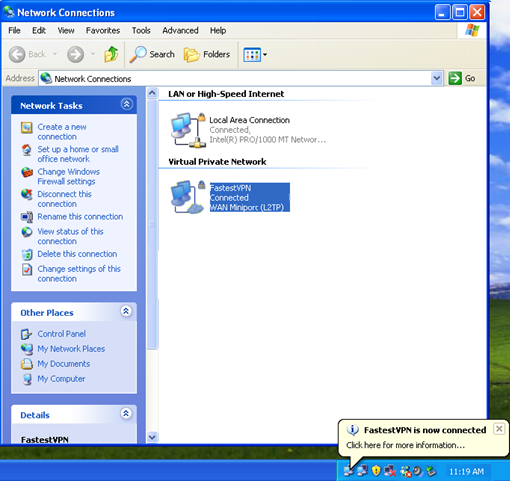Click Create a new connection

(62, 132)
